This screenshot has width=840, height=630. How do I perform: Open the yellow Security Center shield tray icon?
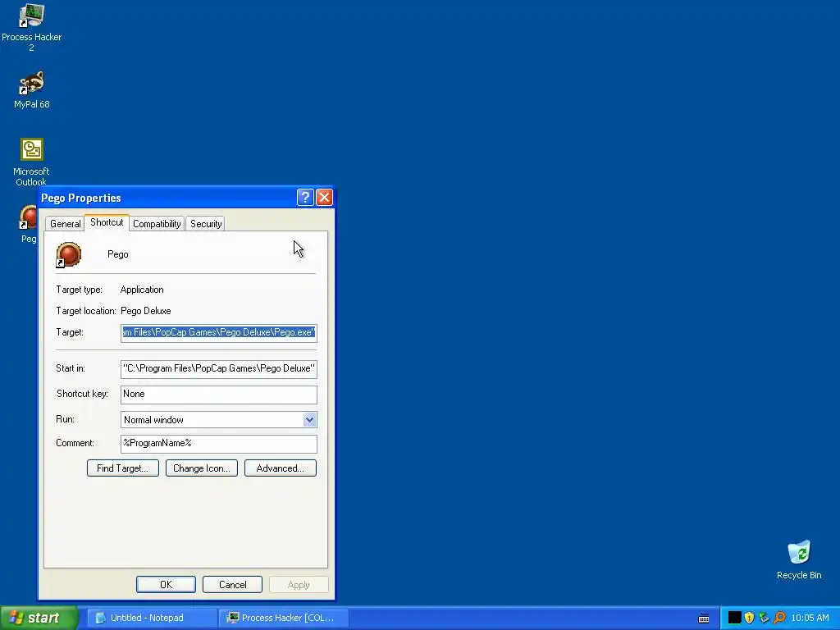750,618
